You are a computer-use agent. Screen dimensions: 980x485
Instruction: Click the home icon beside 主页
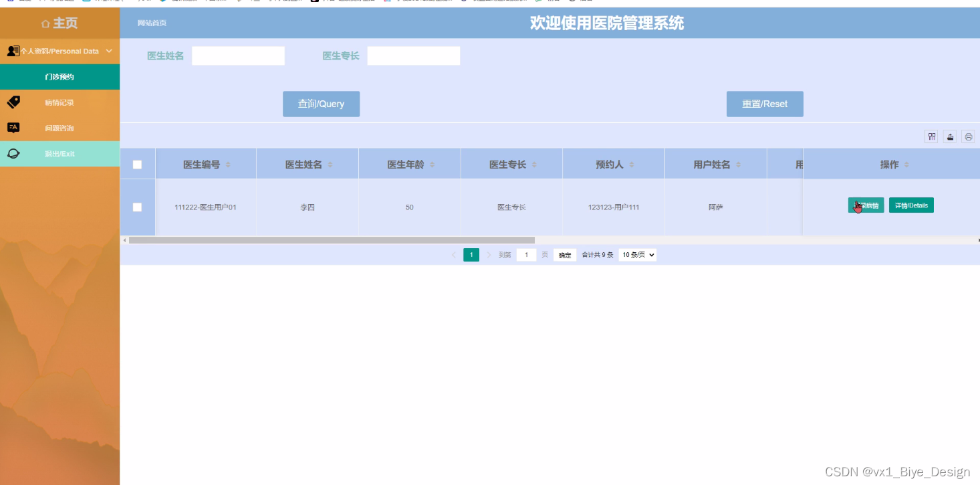[45, 24]
